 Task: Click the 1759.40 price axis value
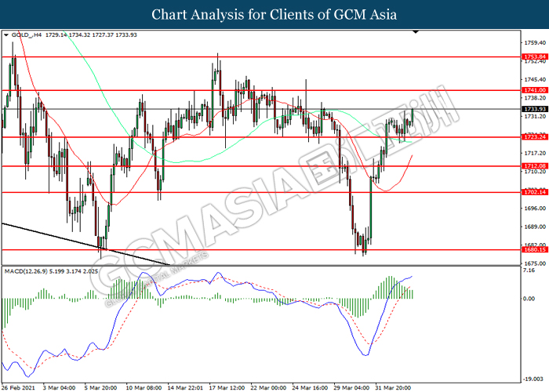[535, 42]
